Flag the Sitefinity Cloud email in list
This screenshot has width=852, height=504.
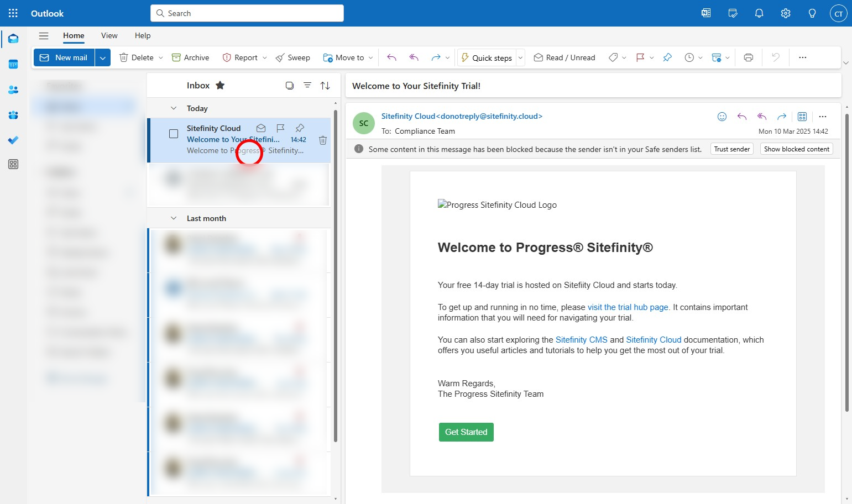280,128
